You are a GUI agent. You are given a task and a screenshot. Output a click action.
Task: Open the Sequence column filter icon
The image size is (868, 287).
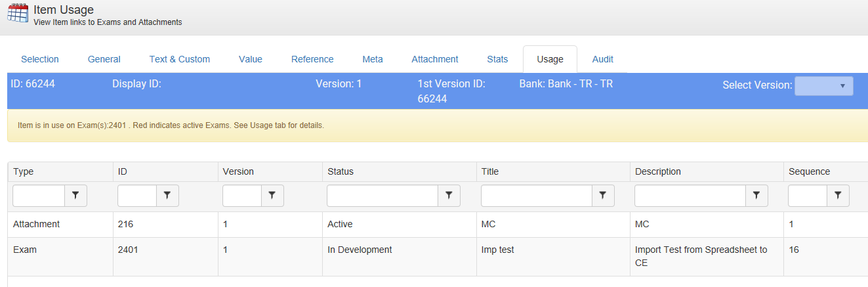[838, 195]
